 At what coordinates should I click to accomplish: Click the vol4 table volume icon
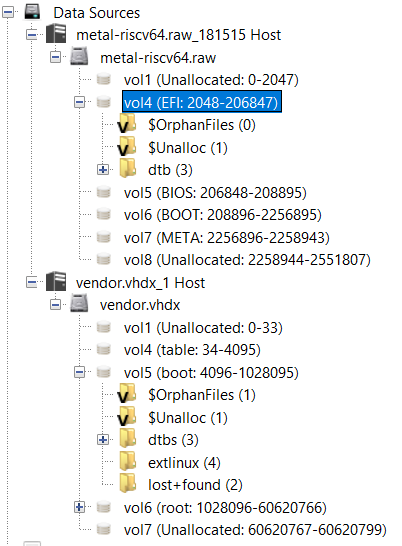tap(104, 349)
